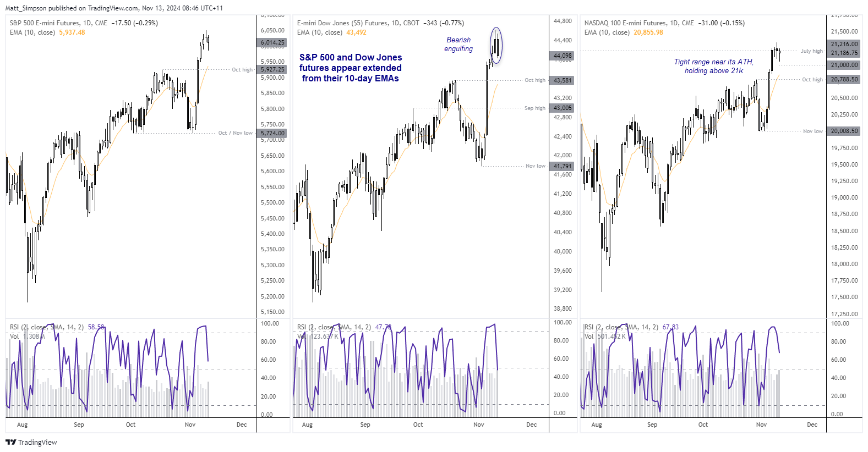Click Aug on the S&P chart time axis
Viewport: 868px width, 452px height.
(x=23, y=425)
